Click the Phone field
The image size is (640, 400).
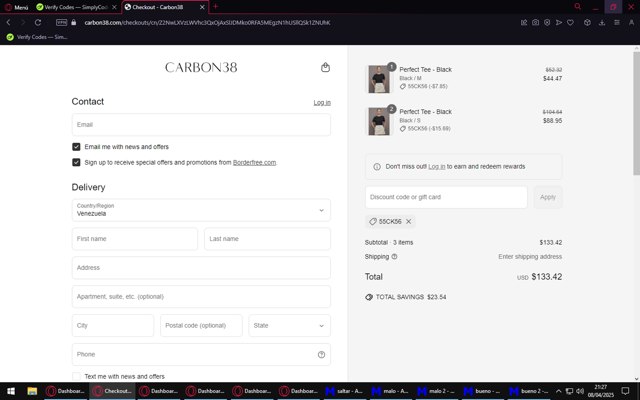click(201, 354)
